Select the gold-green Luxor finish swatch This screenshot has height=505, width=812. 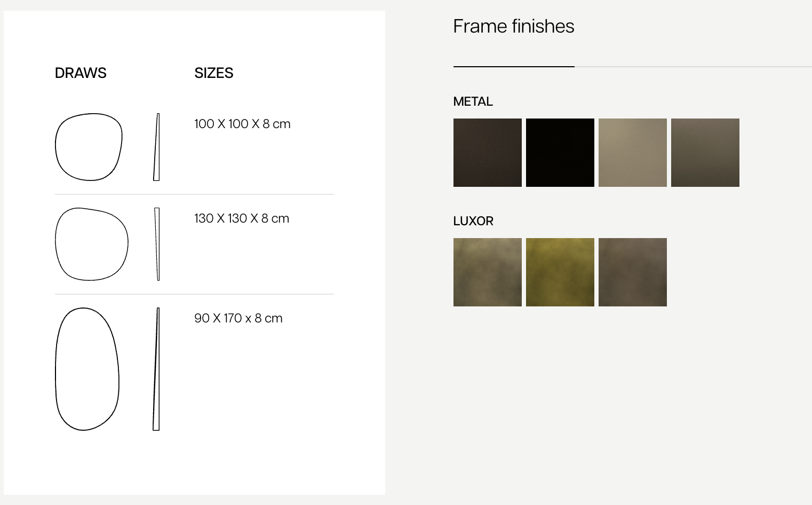pyautogui.click(x=560, y=272)
